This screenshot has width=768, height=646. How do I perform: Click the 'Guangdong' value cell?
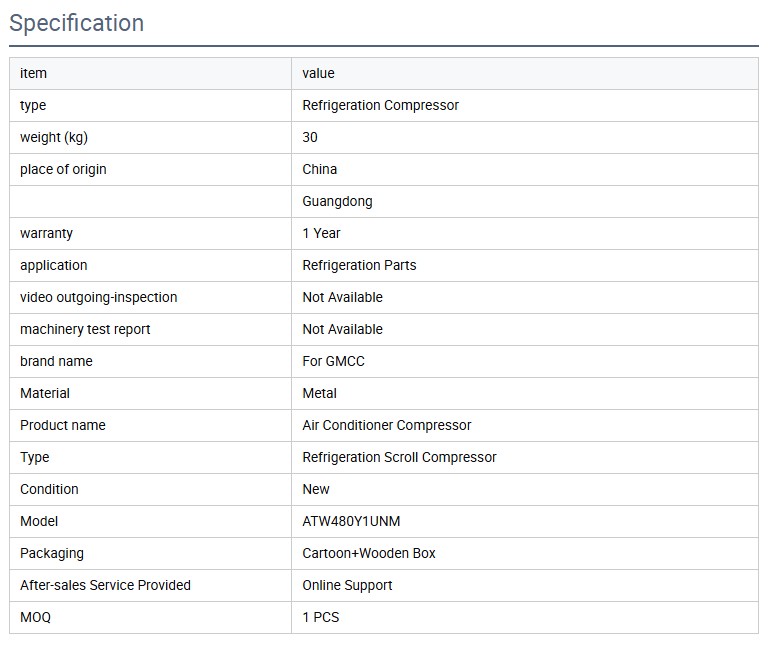click(337, 201)
